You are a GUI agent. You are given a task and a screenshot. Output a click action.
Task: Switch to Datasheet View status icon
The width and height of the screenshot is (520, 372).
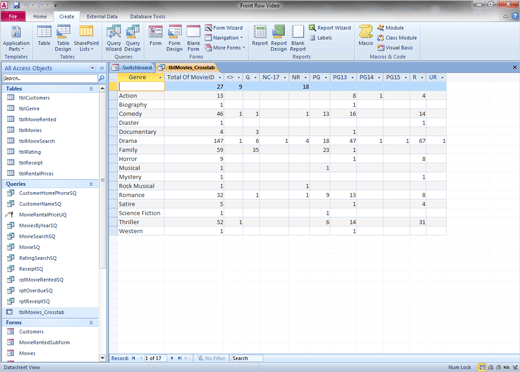[482, 367]
